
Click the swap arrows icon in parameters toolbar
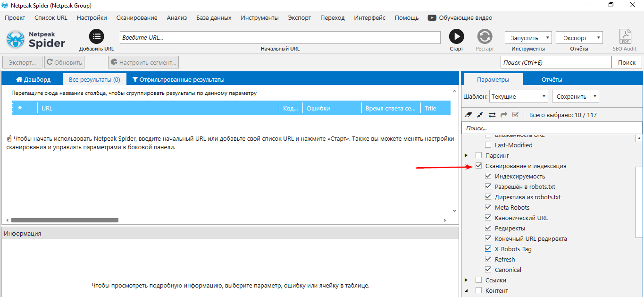click(x=492, y=114)
